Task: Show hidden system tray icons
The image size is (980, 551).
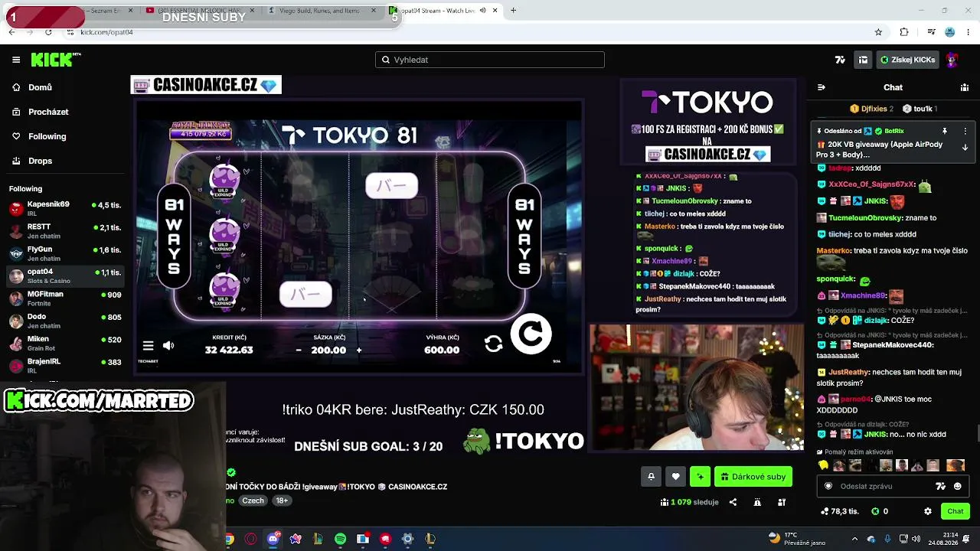Action: click(854, 539)
